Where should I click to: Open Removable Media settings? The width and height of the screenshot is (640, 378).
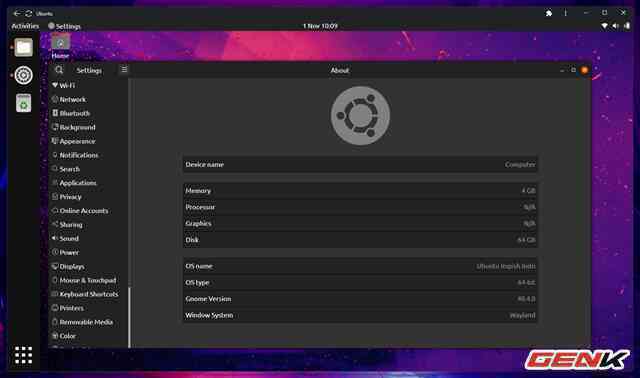pyautogui.click(x=89, y=322)
